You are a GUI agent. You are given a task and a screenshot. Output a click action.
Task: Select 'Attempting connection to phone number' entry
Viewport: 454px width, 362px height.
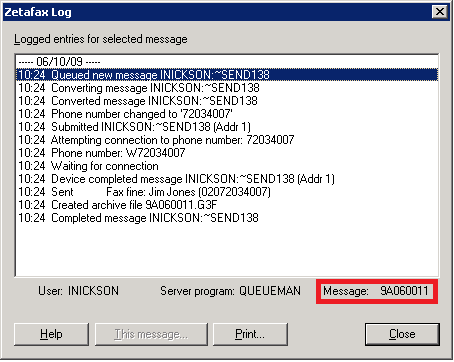click(227, 140)
